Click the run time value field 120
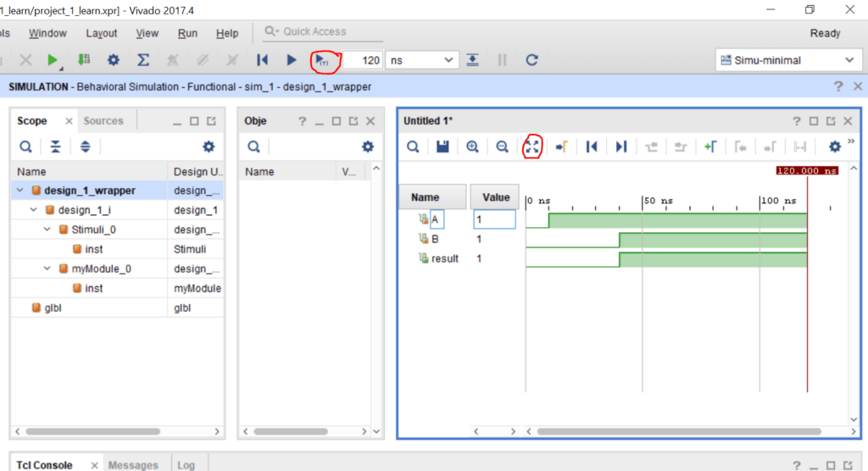 pos(363,60)
